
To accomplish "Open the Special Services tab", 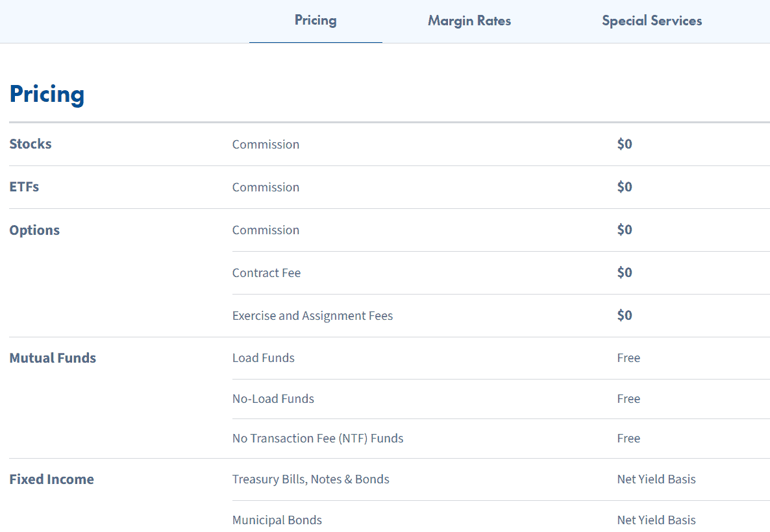I will coord(652,21).
